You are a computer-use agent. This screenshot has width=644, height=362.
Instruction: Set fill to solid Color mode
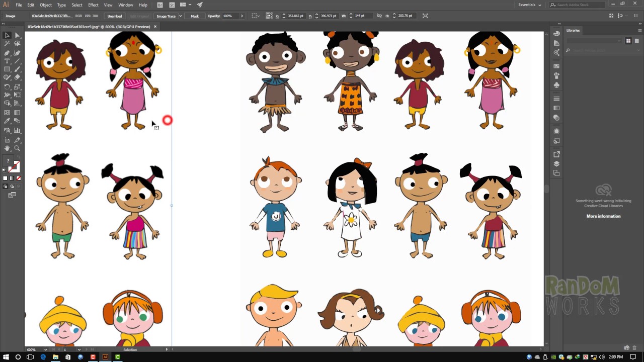tap(6, 178)
